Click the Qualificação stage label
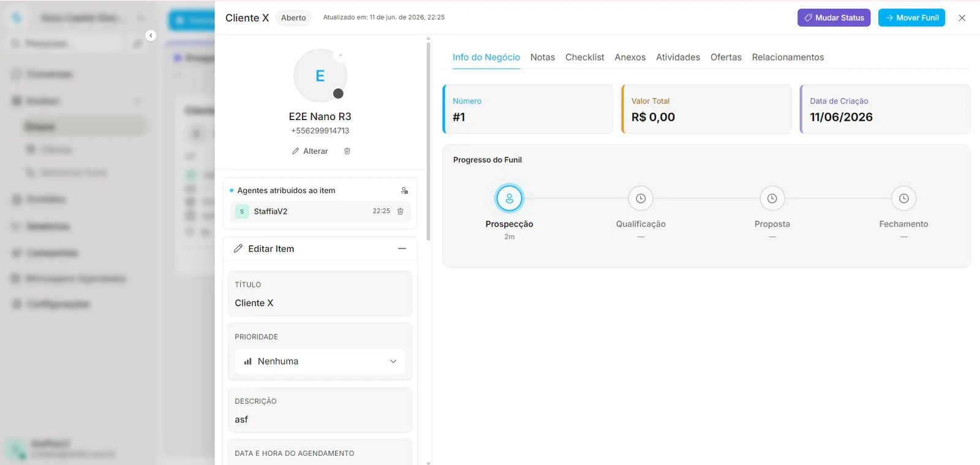Screen dimensions: 980x465 tap(641, 224)
